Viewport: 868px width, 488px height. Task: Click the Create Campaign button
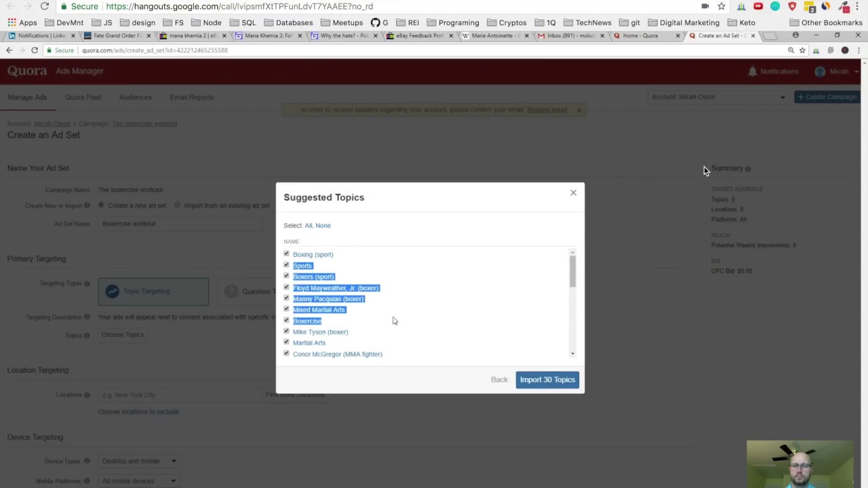827,97
